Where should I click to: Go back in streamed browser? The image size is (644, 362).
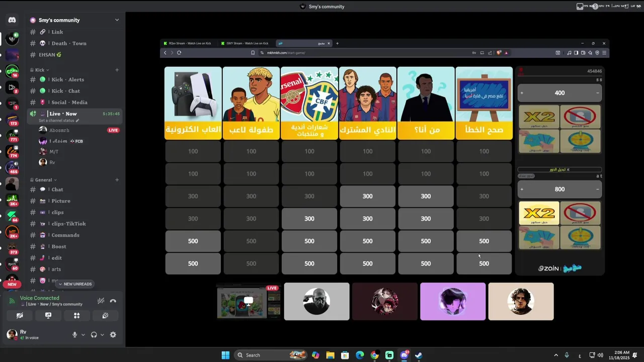[x=165, y=53]
